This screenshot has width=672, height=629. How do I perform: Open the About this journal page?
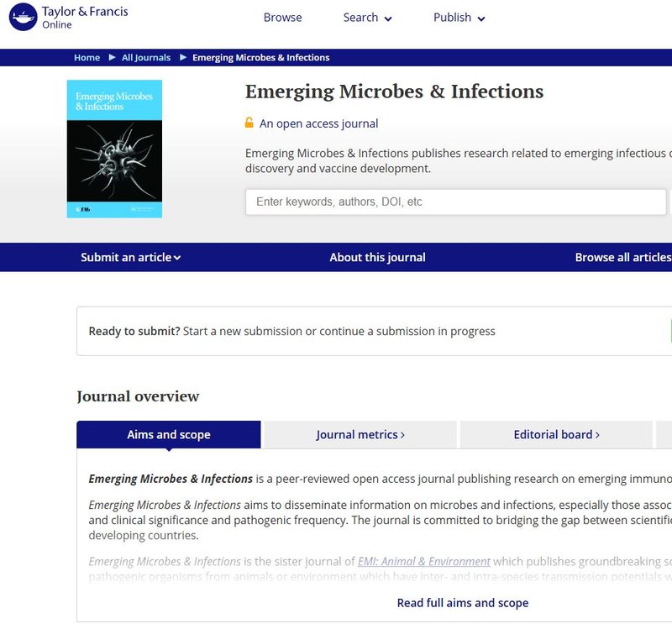click(x=377, y=257)
